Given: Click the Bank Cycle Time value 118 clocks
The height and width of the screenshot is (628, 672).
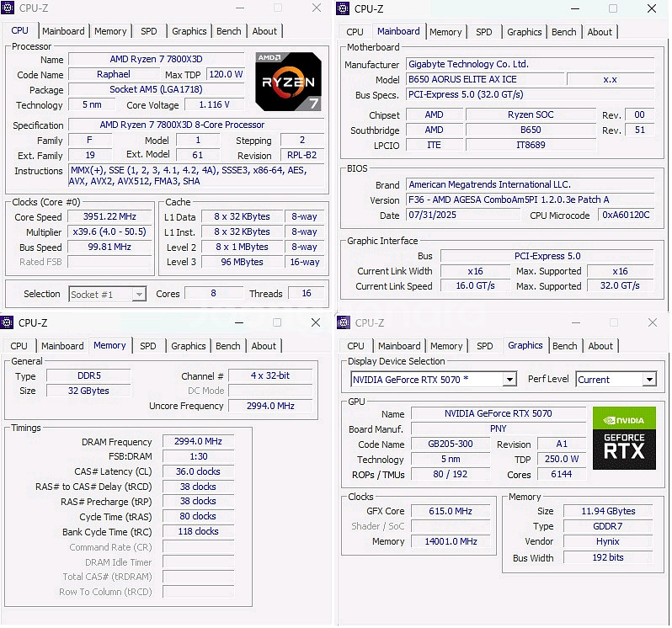Looking at the screenshot, I should point(199,531).
